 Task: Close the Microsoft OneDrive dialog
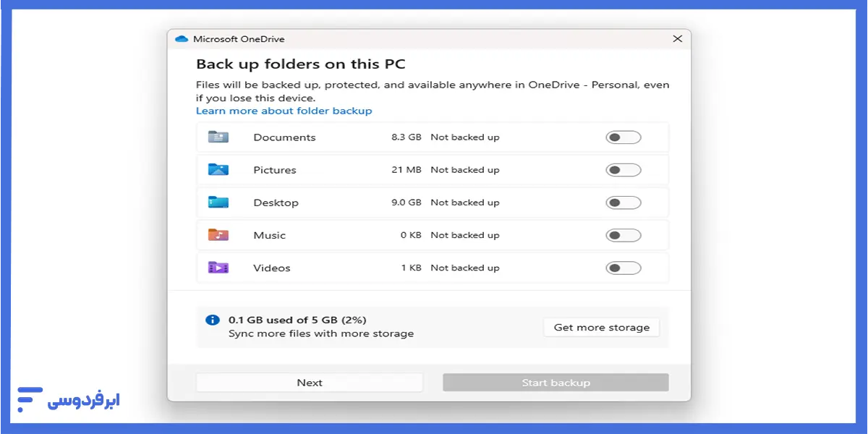click(x=678, y=39)
